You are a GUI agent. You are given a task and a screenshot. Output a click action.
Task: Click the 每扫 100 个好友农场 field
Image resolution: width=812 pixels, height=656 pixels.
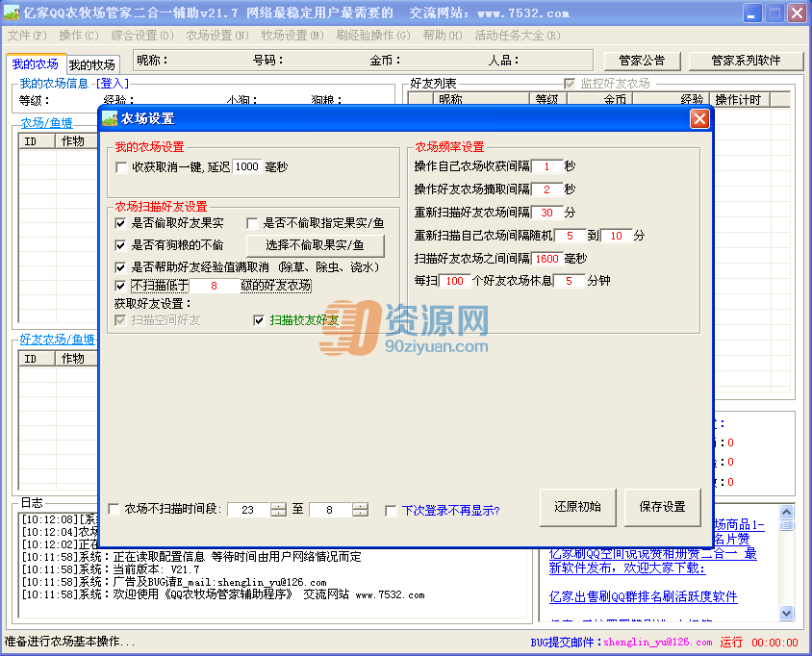coord(455,281)
